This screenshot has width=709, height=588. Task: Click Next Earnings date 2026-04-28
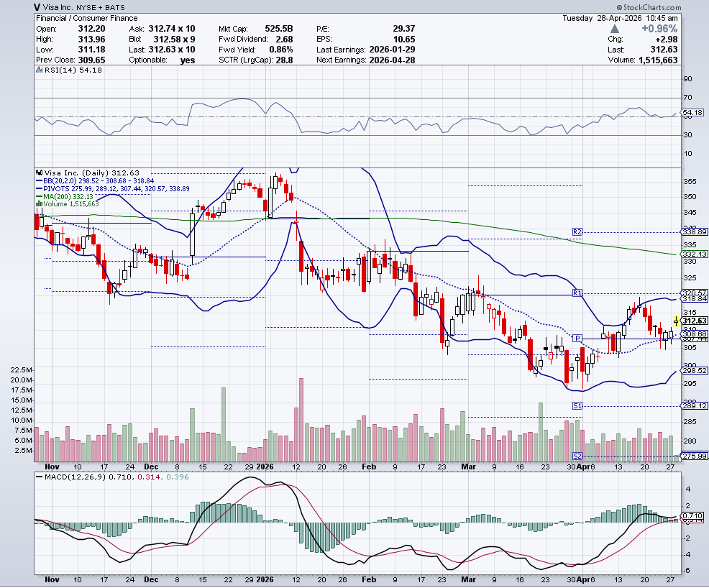pos(392,60)
